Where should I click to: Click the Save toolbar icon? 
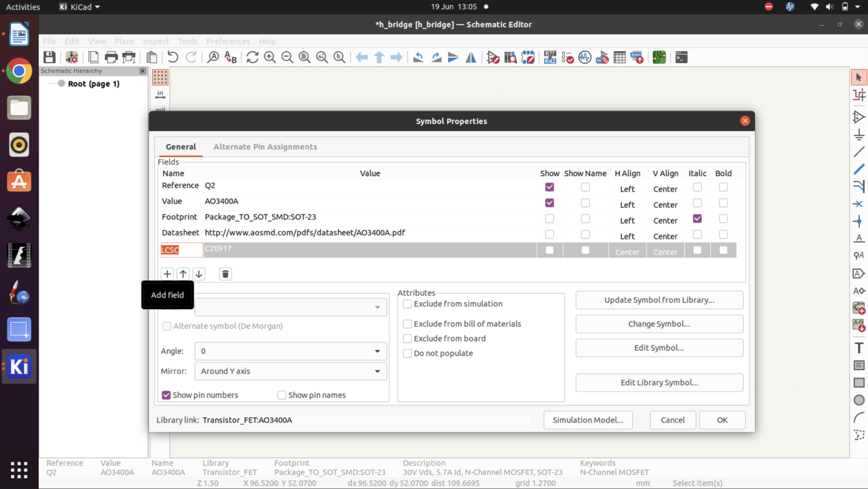50,57
